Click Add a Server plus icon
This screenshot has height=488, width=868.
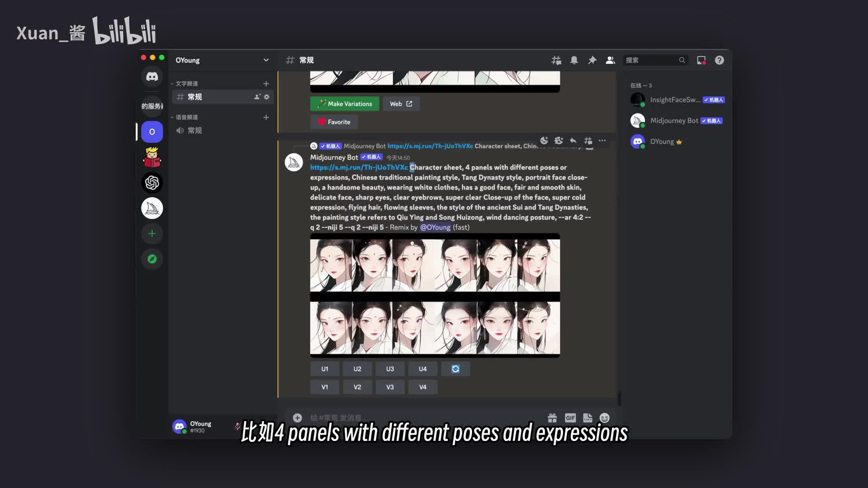[x=152, y=234]
